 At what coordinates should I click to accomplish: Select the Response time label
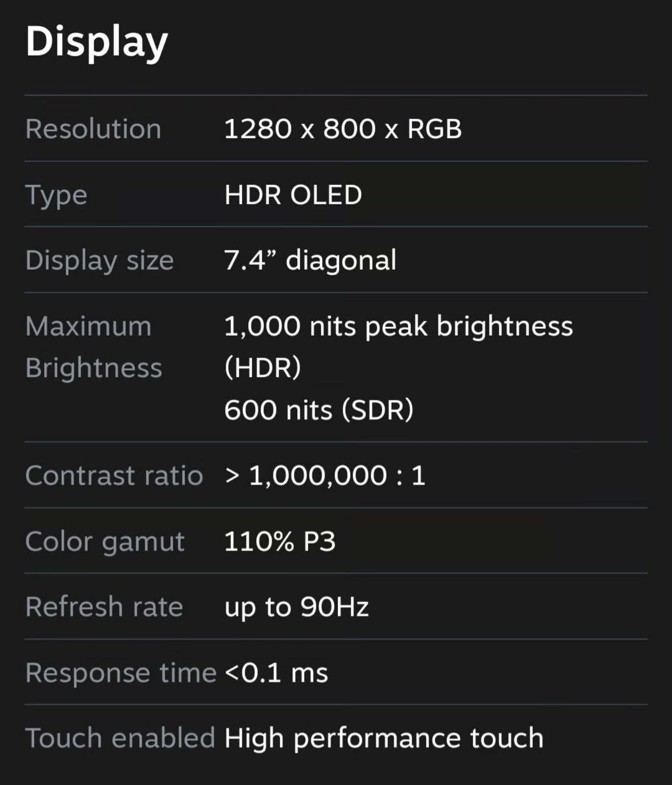(x=121, y=673)
